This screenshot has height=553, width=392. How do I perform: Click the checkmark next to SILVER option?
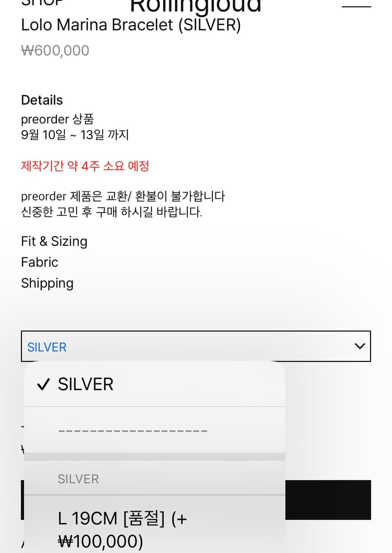pyautogui.click(x=43, y=384)
